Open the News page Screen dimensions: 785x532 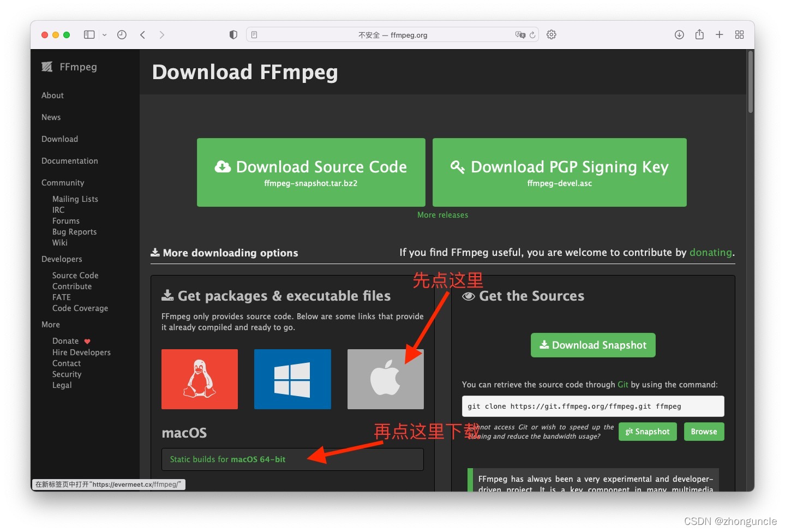click(51, 117)
